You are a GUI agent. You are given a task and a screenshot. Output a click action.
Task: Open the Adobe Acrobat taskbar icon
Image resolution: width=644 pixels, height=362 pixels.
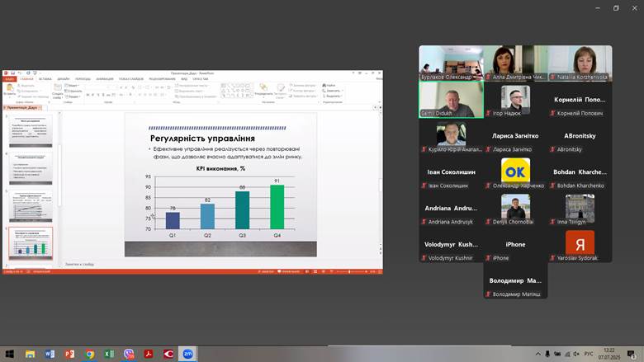pyautogui.click(x=149, y=354)
